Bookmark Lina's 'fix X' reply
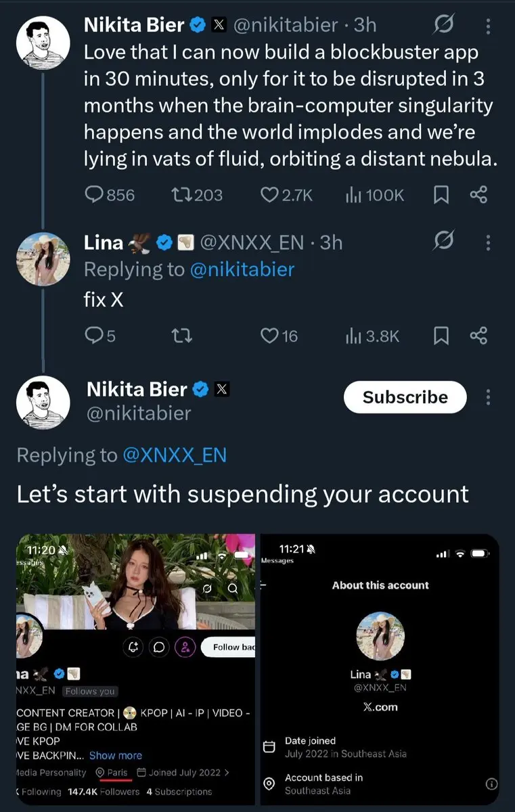Image resolution: width=515 pixels, height=812 pixels. pyautogui.click(x=441, y=336)
